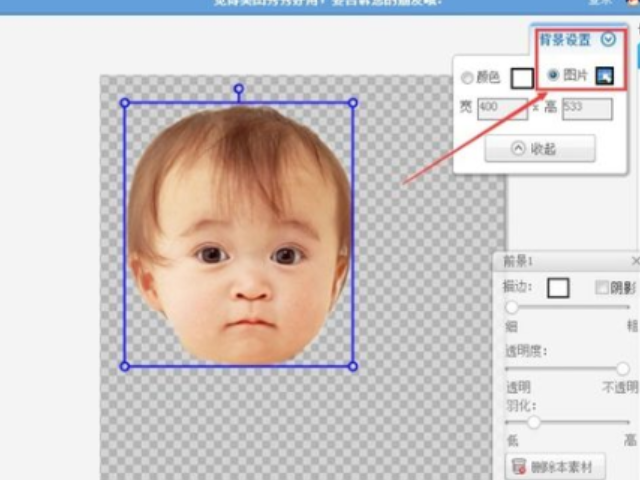This screenshot has height=480, width=640.
Task: Close the 前景1 panel
Action: click(635, 261)
